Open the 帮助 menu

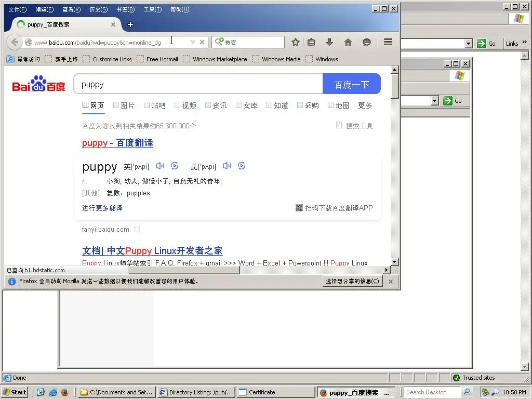point(180,9)
